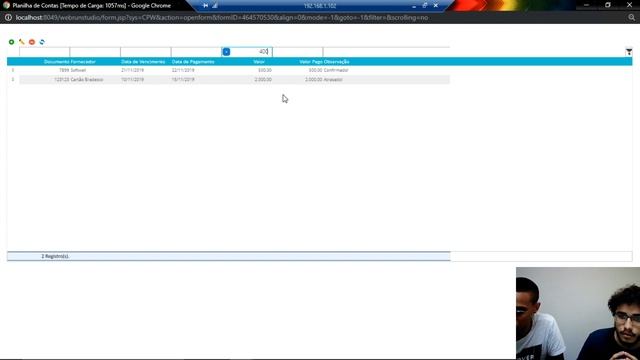Click the Documento filter input box
Image resolution: width=640 pixels, height=360 pixels.
[x=44, y=52]
